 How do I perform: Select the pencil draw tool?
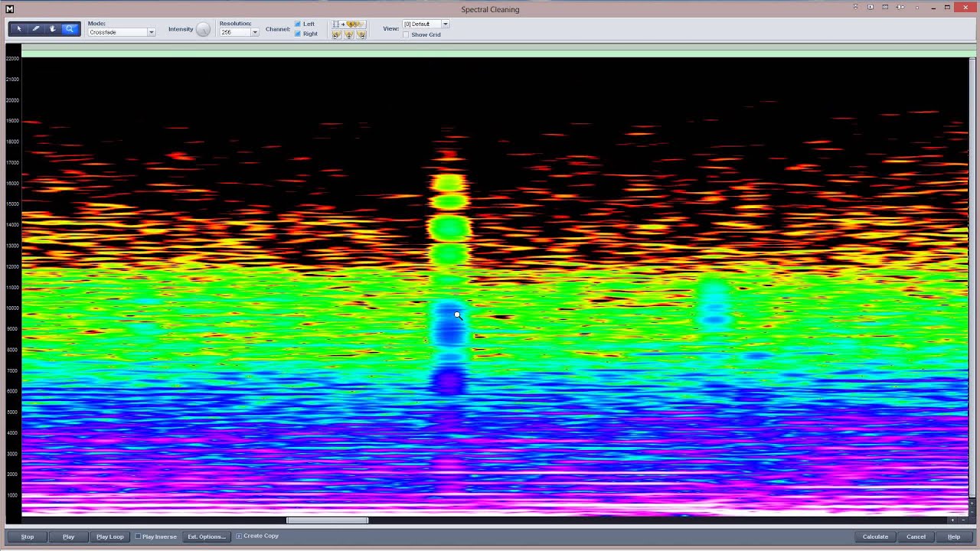coord(36,29)
